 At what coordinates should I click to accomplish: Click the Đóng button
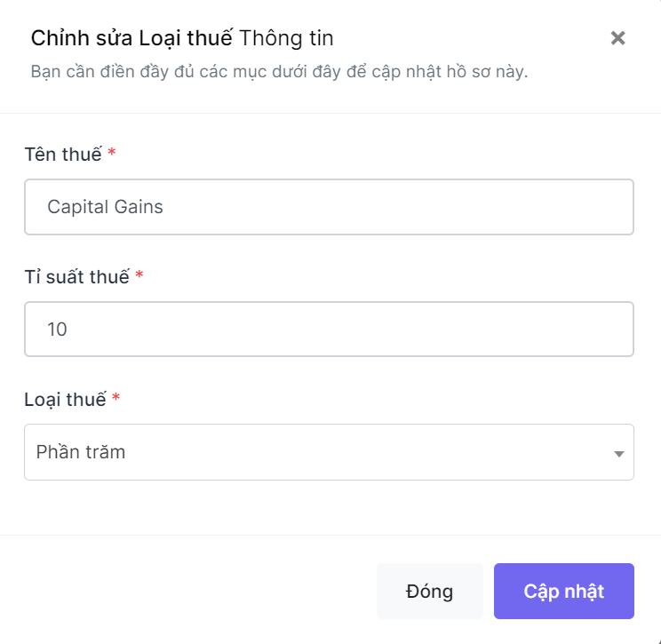coord(430,591)
